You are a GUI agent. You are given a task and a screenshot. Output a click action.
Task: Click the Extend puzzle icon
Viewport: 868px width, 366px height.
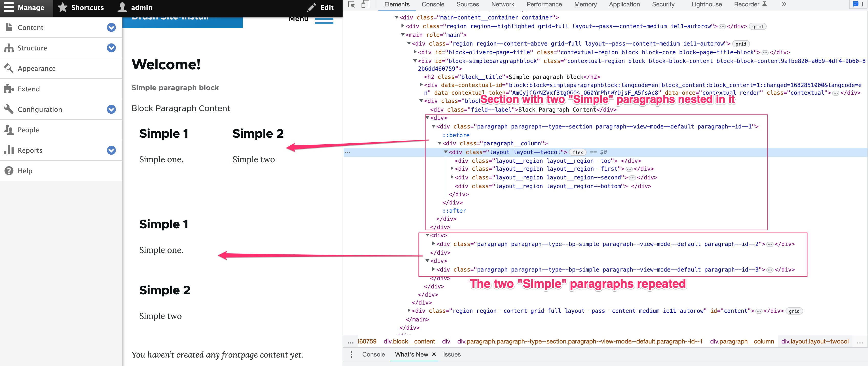pyautogui.click(x=9, y=89)
